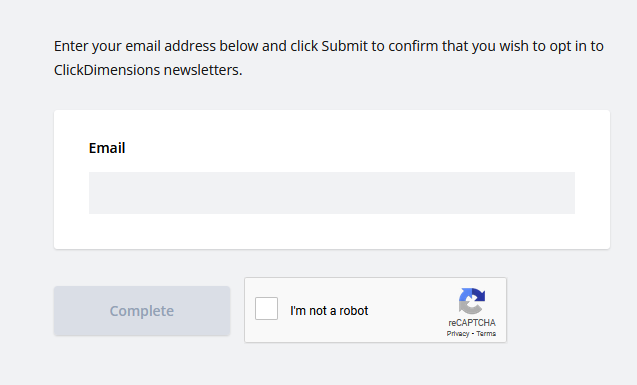Click the reCAPTCHA swirling arrows logo

(472, 301)
